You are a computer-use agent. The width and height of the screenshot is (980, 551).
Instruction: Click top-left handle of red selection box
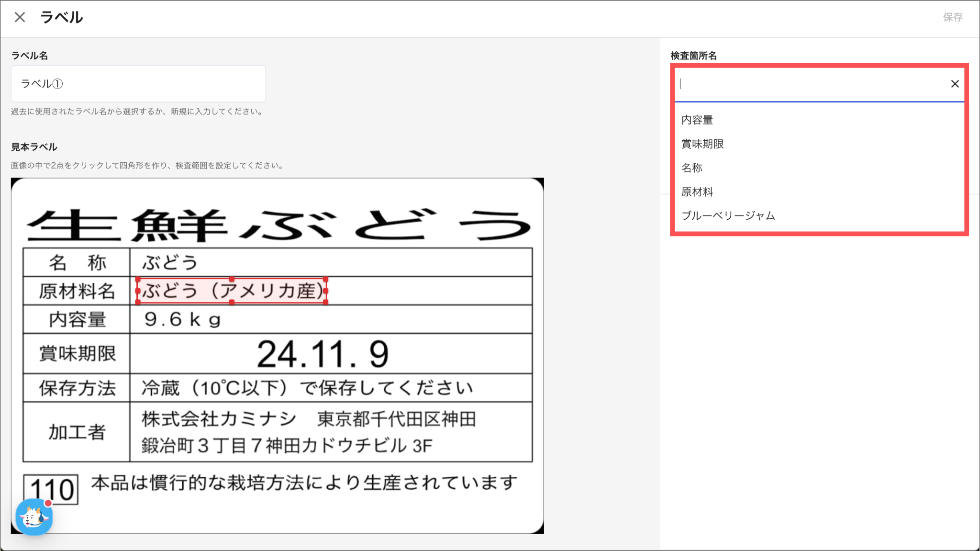click(x=138, y=279)
